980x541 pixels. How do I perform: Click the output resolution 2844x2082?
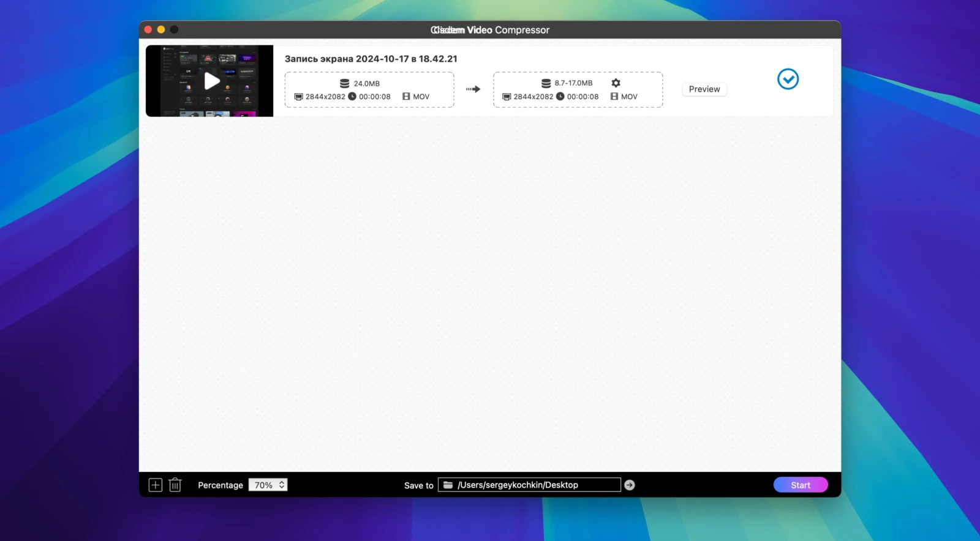[533, 97]
